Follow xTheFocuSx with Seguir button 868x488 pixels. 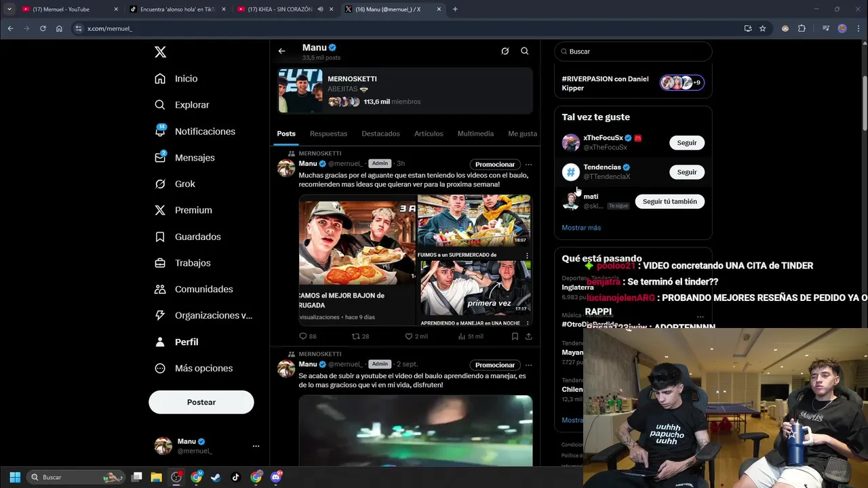[x=687, y=142]
